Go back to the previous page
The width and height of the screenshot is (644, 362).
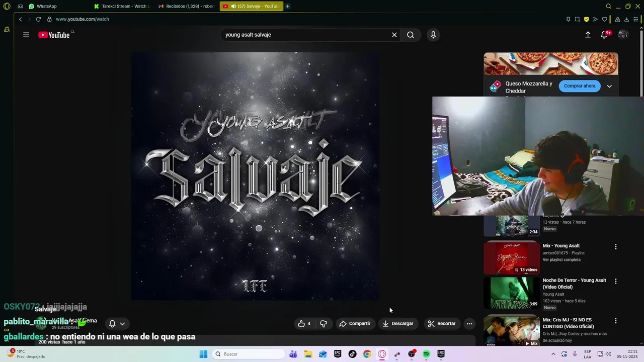pos(20,19)
